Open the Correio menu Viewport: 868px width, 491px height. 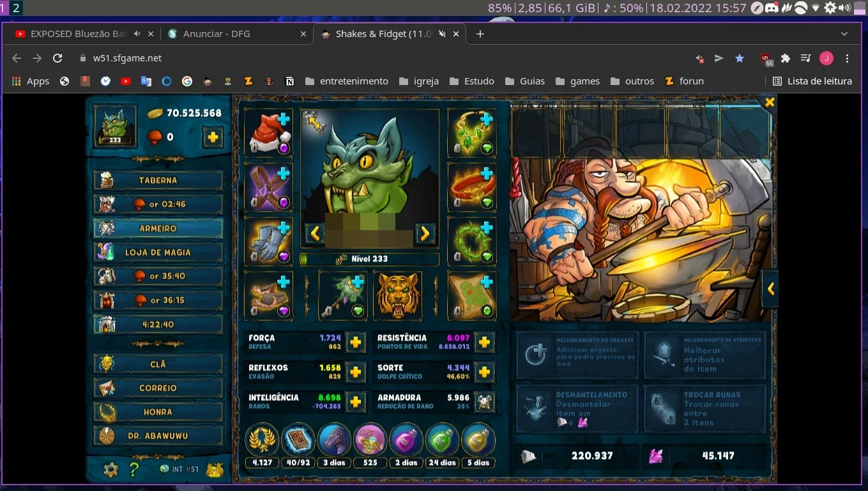point(158,388)
